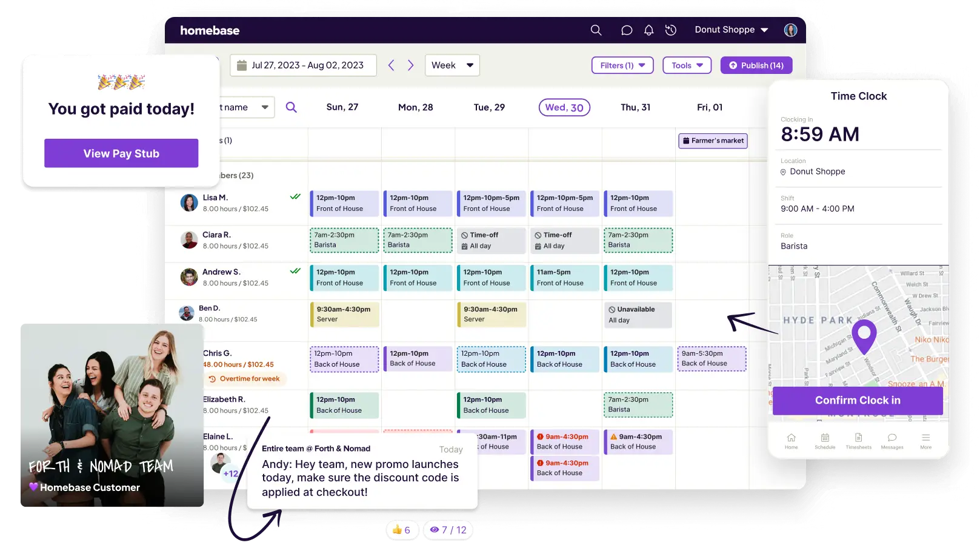This screenshot has height=554, width=980.
Task: Open Messages tab in mobile bottom nav
Action: (892, 441)
